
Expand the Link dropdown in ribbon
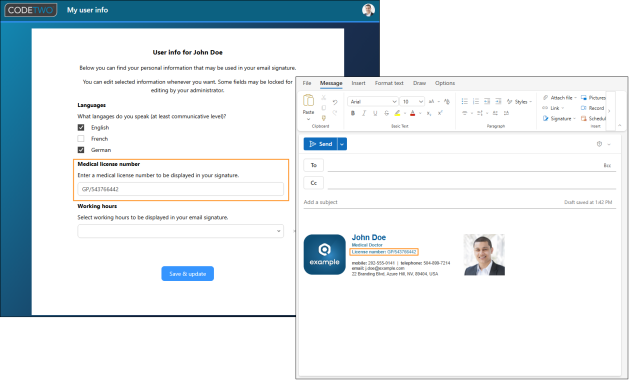click(562, 108)
